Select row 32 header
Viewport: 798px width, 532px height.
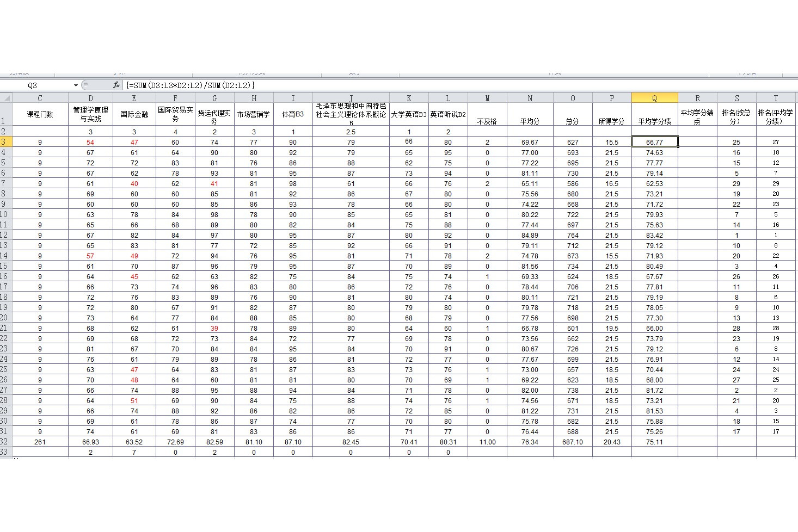coord(5,442)
